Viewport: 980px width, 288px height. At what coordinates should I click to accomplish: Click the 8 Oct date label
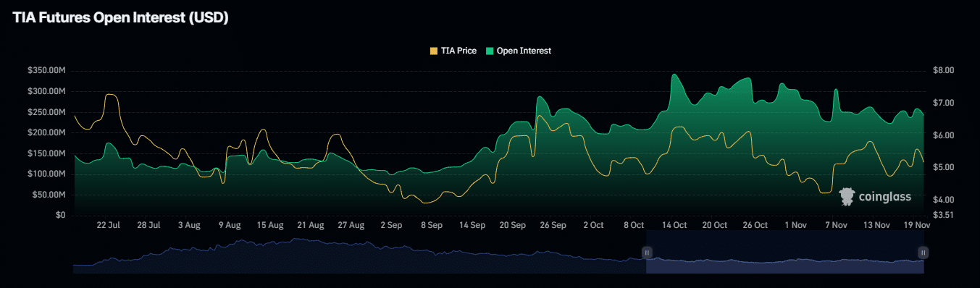(635, 225)
